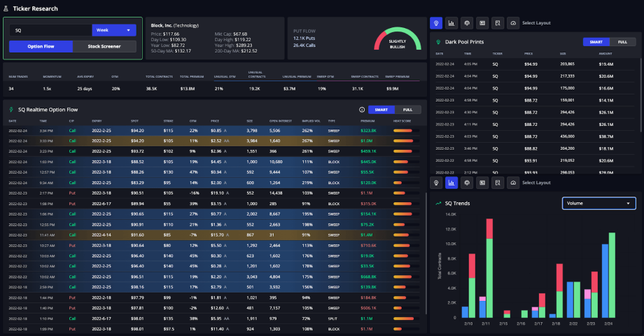This screenshot has width=644, height=336.
Task: Select the dark pool pin layout icon above Dark Pool Prints
Action: (x=436, y=23)
